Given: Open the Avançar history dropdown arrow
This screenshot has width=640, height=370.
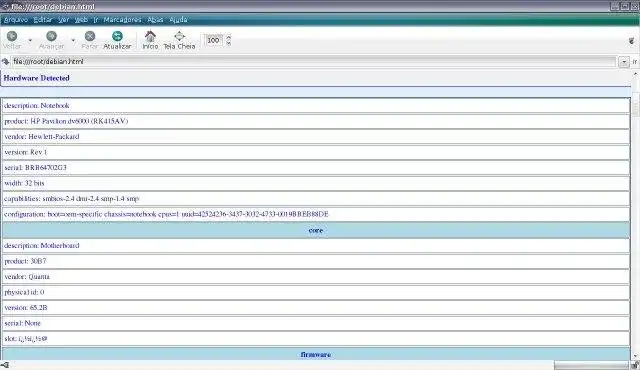Looking at the screenshot, I should [73, 40].
